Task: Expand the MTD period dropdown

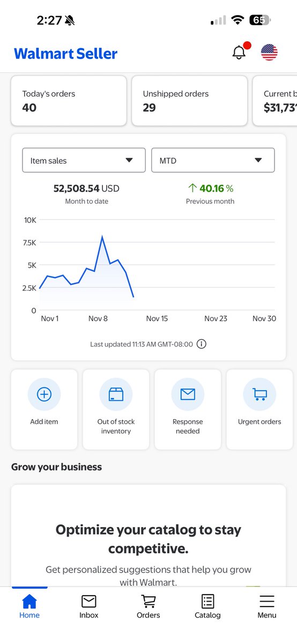Action: click(x=213, y=160)
